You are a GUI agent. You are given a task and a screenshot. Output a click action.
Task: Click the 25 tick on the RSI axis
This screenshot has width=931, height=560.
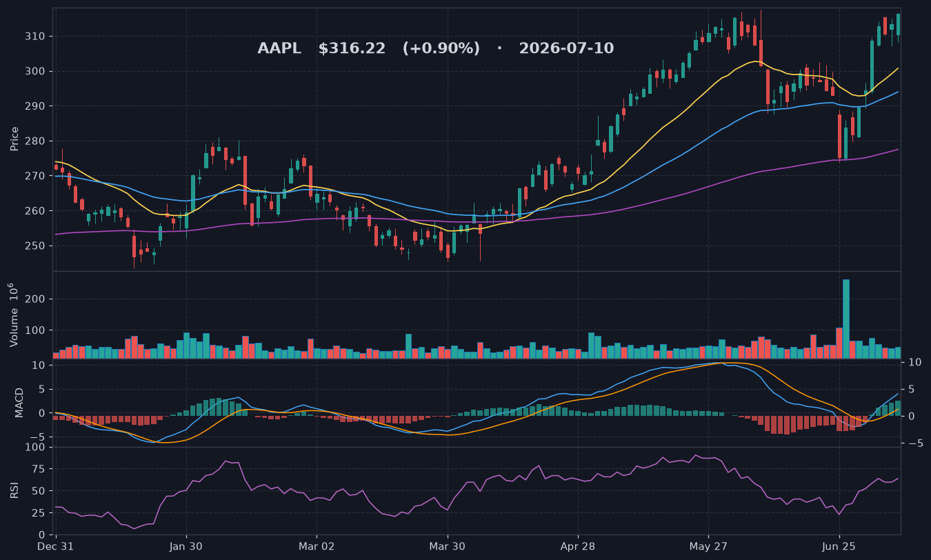point(39,513)
